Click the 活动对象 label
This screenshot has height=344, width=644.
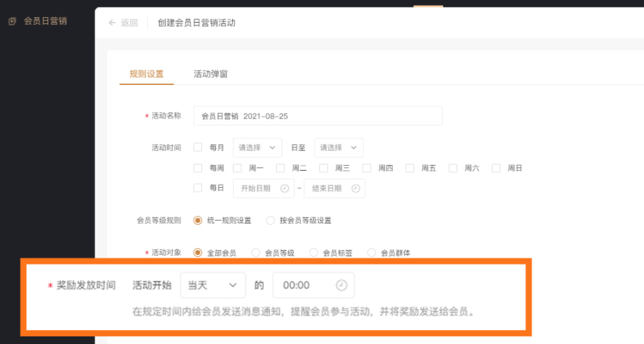pyautogui.click(x=166, y=252)
